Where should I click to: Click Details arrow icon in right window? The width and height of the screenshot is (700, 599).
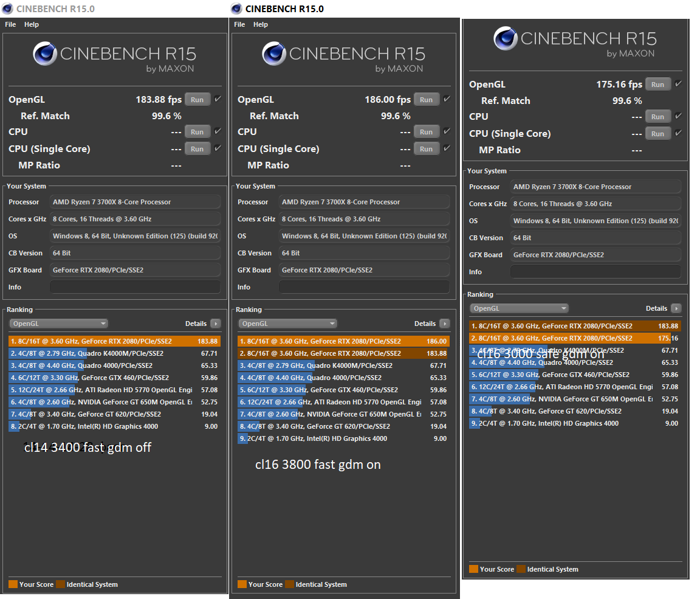point(676,308)
